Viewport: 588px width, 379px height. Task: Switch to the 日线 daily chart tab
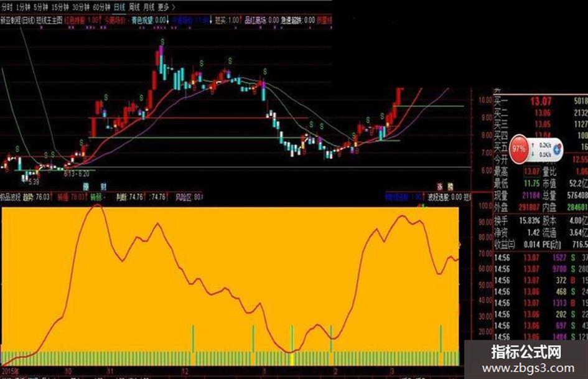click(x=119, y=7)
